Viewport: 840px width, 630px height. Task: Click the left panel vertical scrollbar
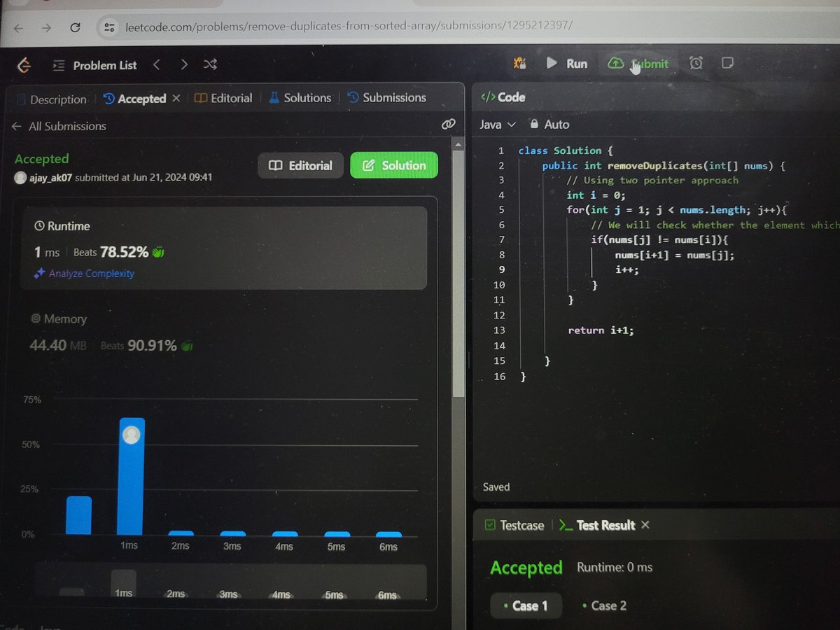458,273
